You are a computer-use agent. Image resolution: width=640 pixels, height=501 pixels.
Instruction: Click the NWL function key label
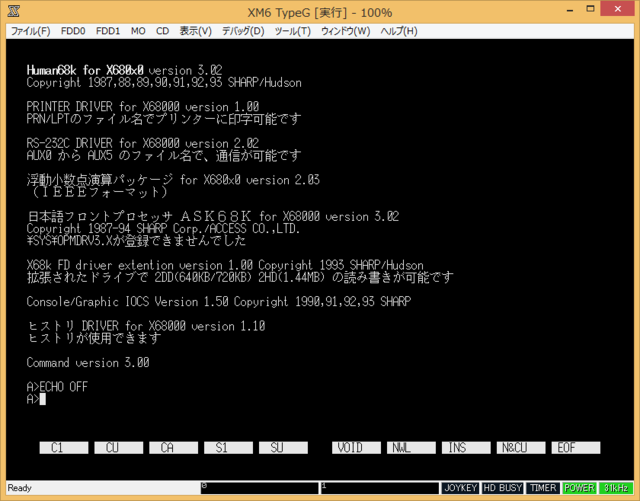[411, 448]
